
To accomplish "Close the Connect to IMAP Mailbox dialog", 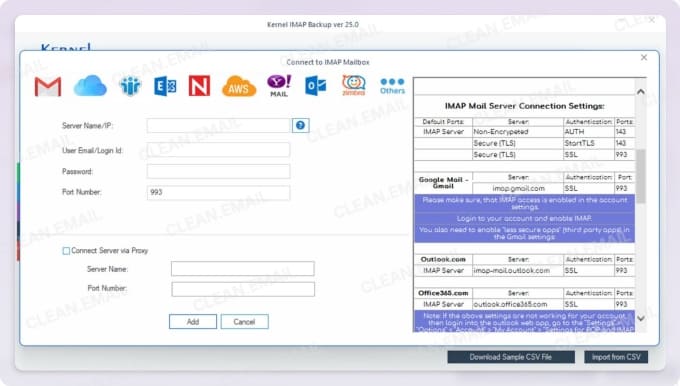I will point(644,57).
